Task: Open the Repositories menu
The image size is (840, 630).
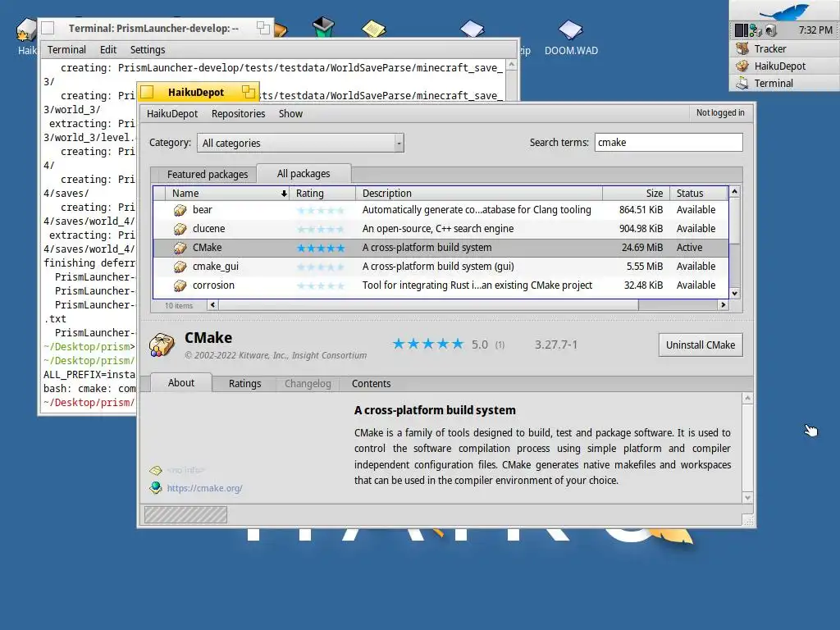Action: pyautogui.click(x=239, y=113)
